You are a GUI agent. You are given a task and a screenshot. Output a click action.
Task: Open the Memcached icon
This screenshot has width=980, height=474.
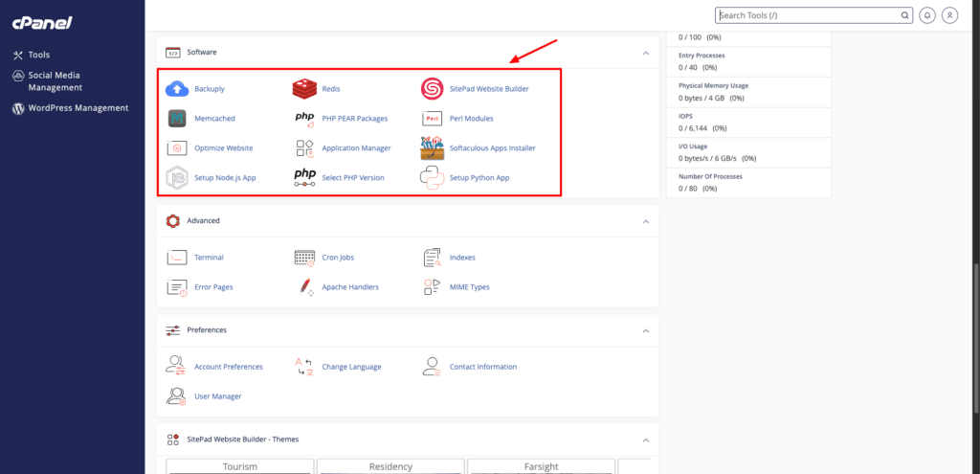[x=177, y=118]
